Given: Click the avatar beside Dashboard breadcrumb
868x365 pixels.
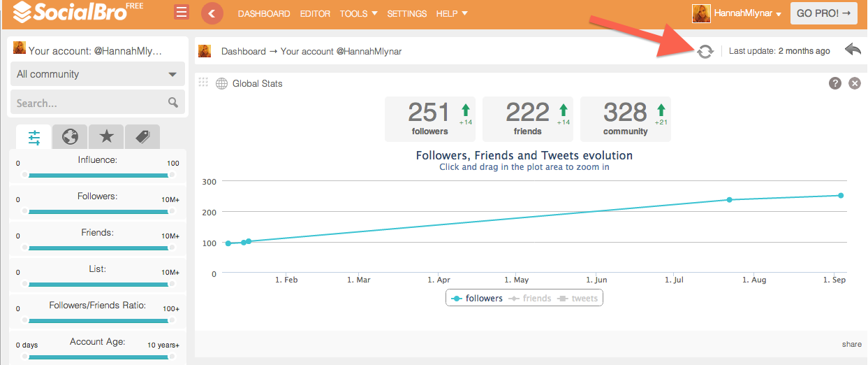Looking at the screenshot, I should point(205,51).
